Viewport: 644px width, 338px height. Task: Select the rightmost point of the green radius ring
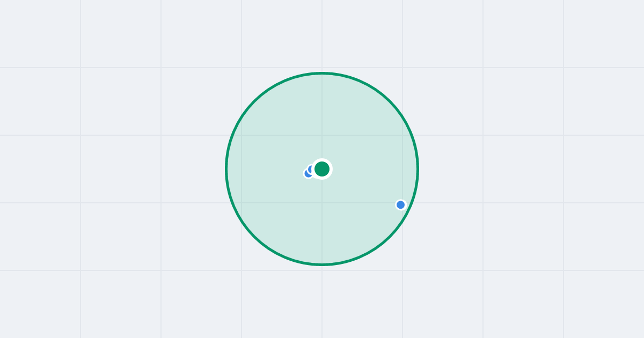pyautogui.click(x=418, y=169)
